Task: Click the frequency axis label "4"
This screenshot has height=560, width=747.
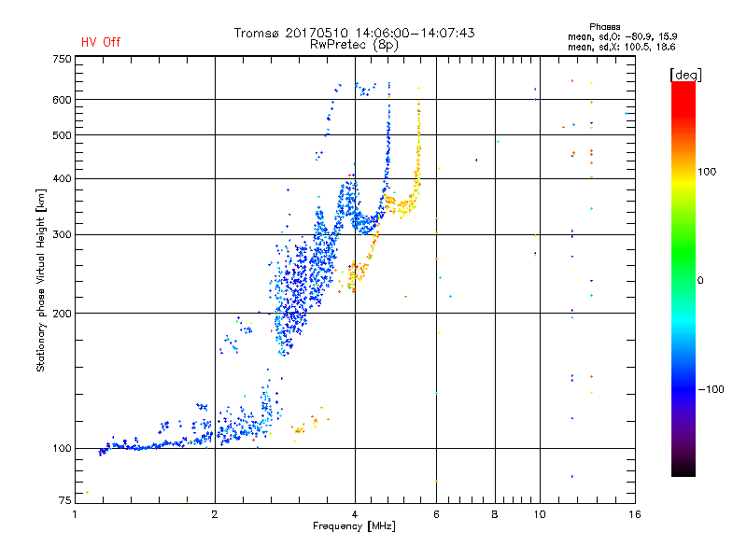Action: coord(355,514)
